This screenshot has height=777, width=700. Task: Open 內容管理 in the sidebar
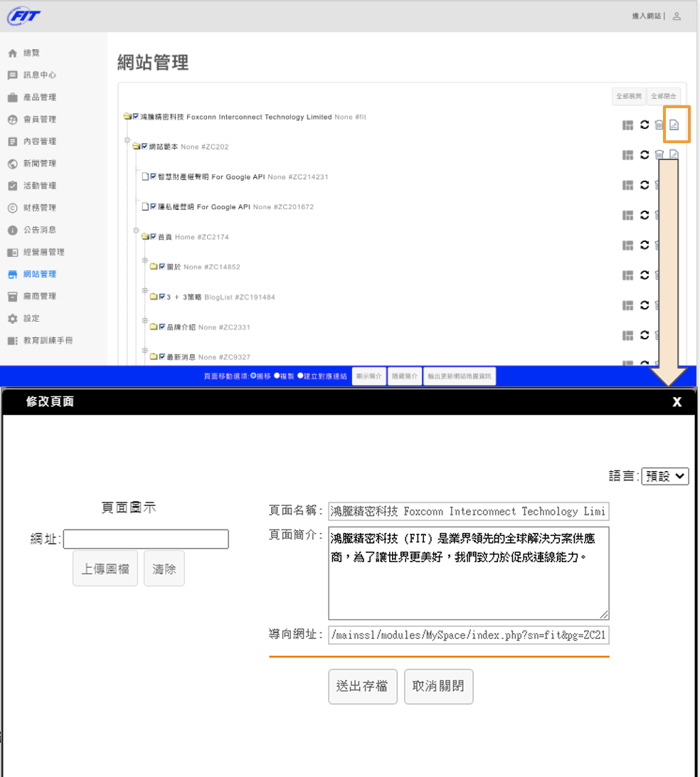click(x=40, y=142)
